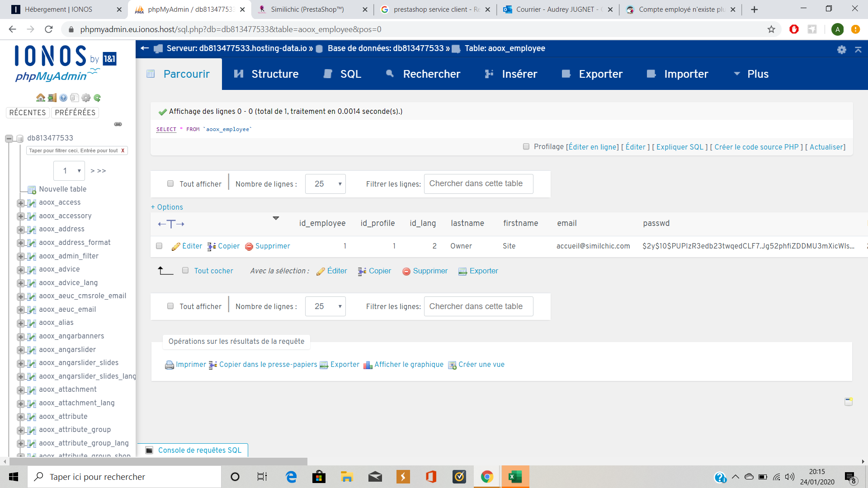Open navigation panel settings gear icon
868x488 pixels.
click(x=86, y=98)
